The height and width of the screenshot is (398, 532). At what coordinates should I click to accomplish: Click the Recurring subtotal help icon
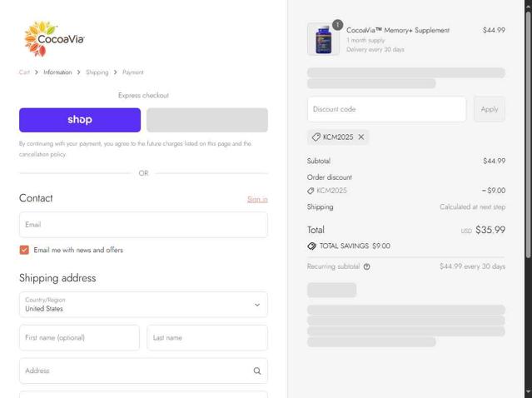point(367,266)
